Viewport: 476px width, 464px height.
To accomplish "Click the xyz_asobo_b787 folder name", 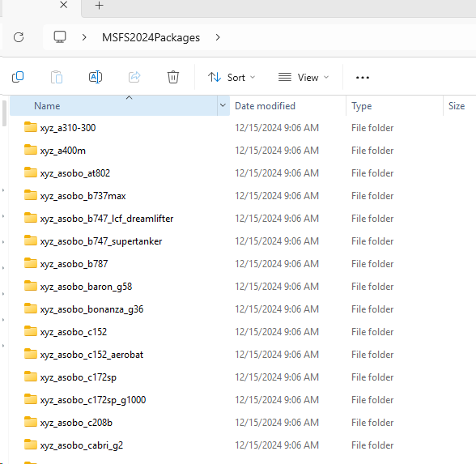I will pyautogui.click(x=74, y=264).
